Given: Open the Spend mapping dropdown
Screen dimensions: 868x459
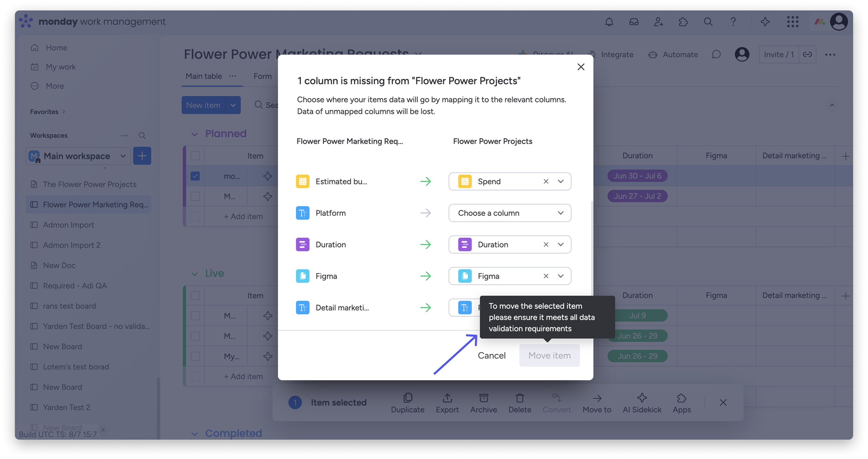Looking at the screenshot, I should coord(560,182).
